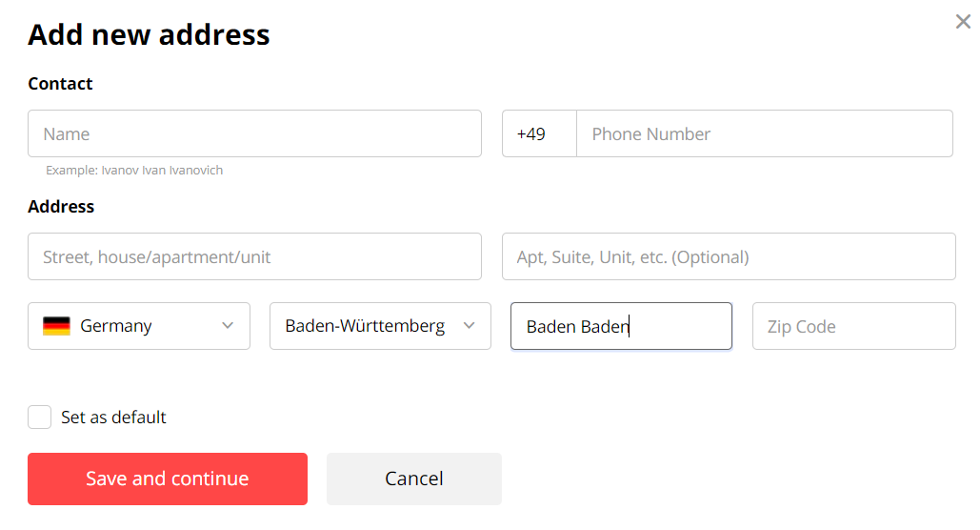Select the Germany country selector
The image size is (980, 530).
[139, 326]
